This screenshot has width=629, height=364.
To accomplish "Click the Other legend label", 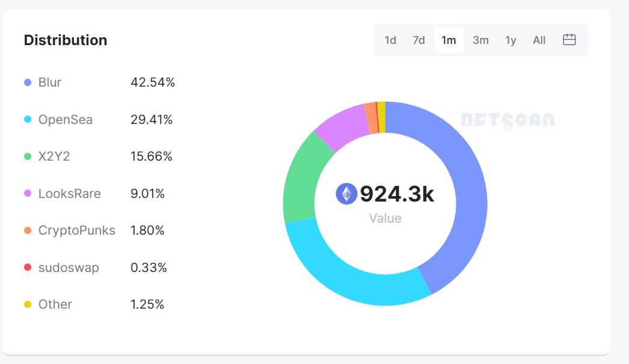I will coord(55,304).
